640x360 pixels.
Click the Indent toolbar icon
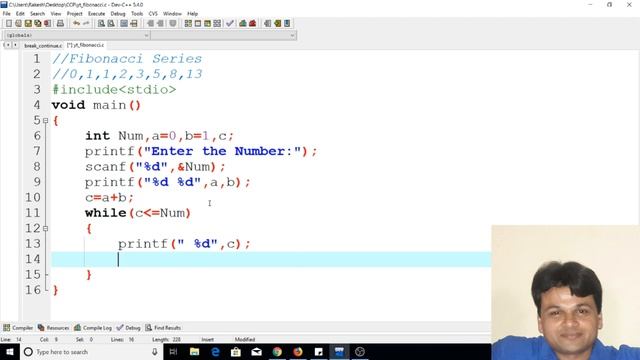click(x=150, y=24)
